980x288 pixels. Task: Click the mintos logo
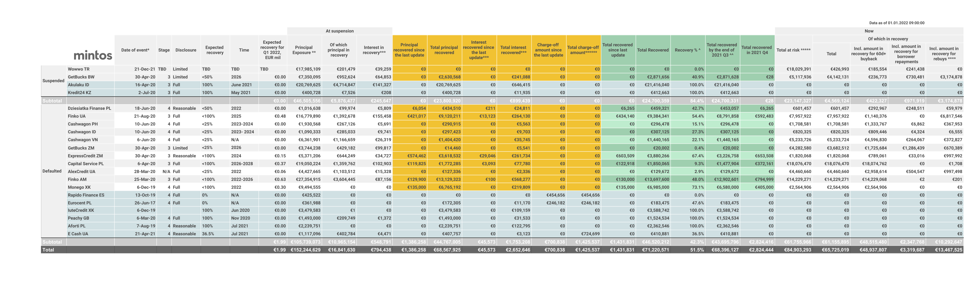(x=93, y=56)
